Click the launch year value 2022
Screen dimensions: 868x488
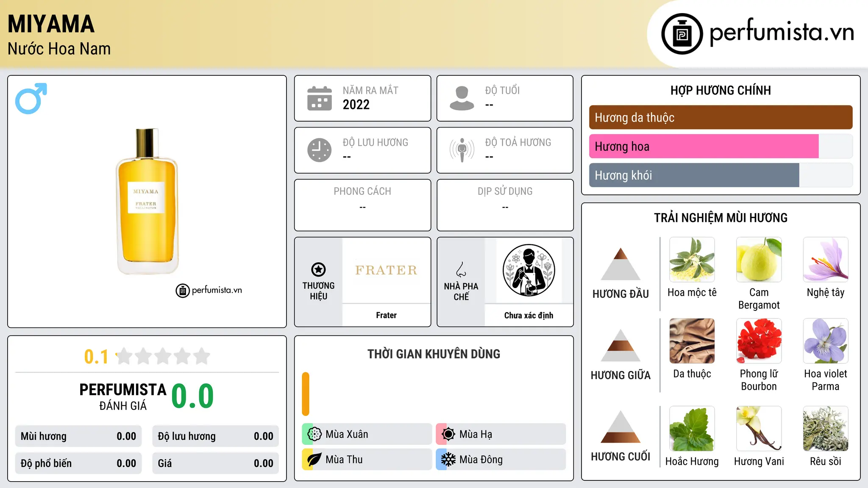tap(356, 105)
